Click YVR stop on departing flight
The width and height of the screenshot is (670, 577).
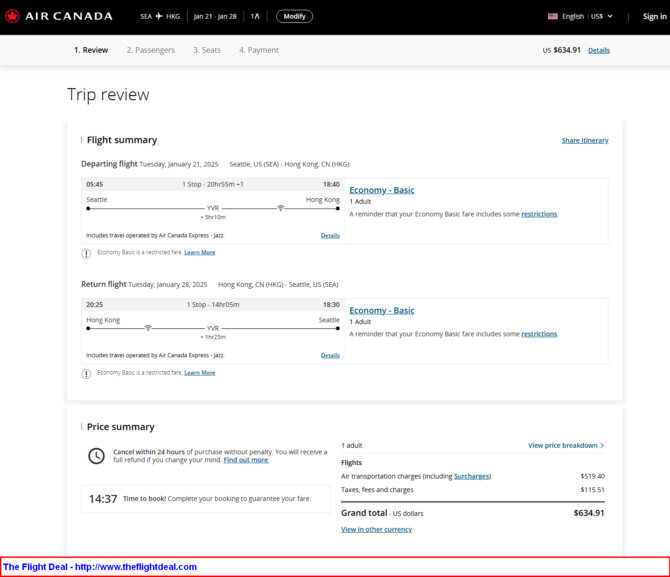213,208
